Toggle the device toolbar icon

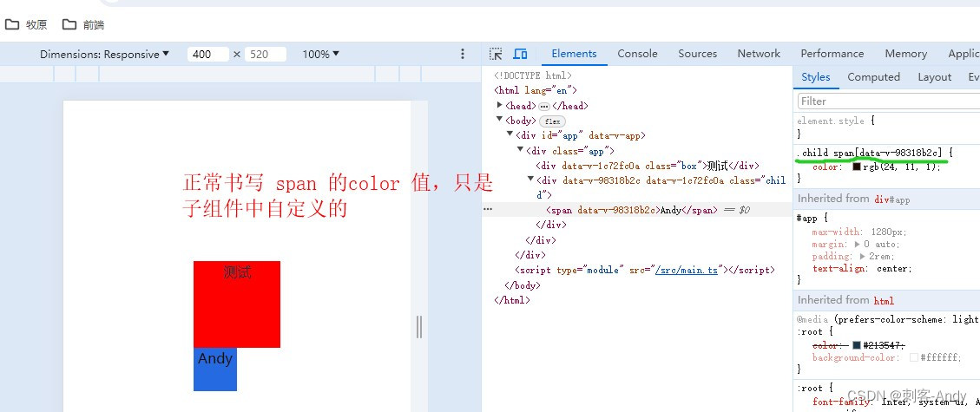520,54
